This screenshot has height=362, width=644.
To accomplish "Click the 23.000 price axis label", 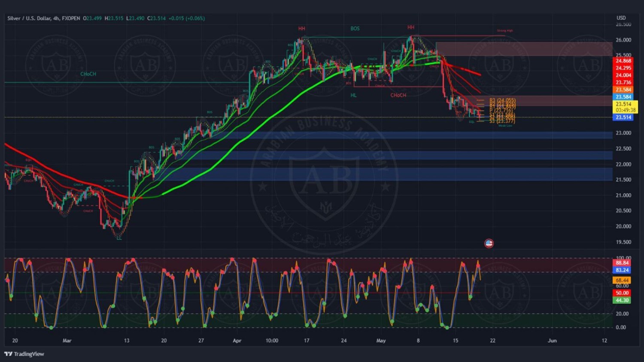I will coord(623,133).
